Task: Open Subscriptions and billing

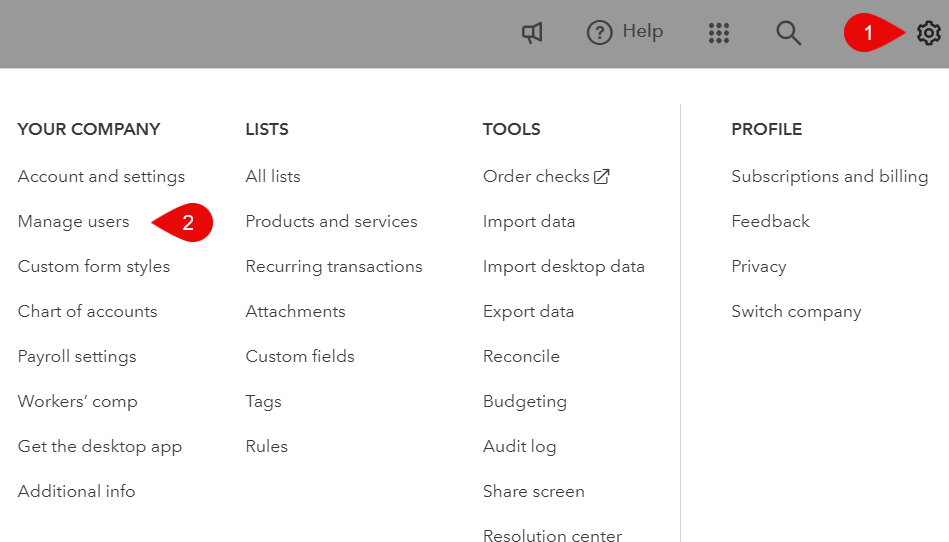Action: click(x=830, y=177)
